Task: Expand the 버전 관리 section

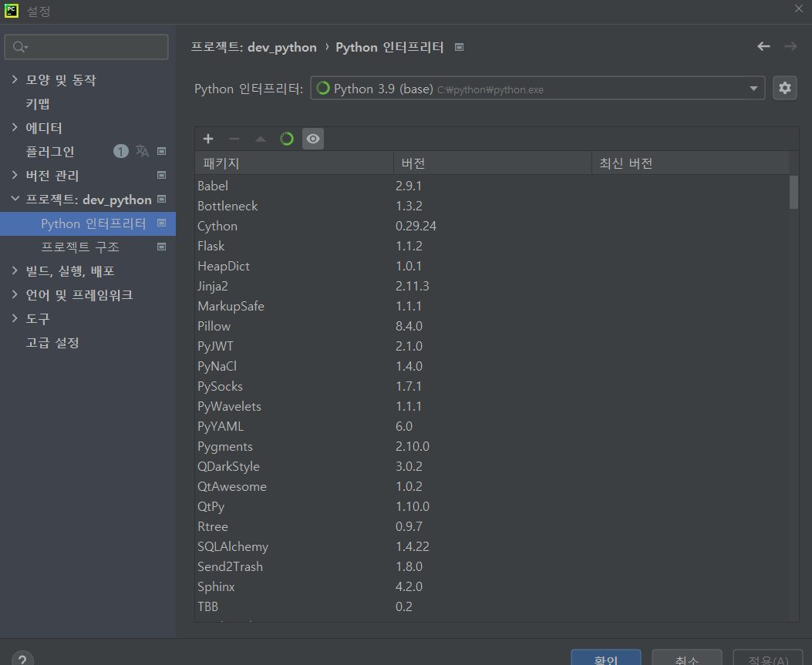Action: [15, 175]
